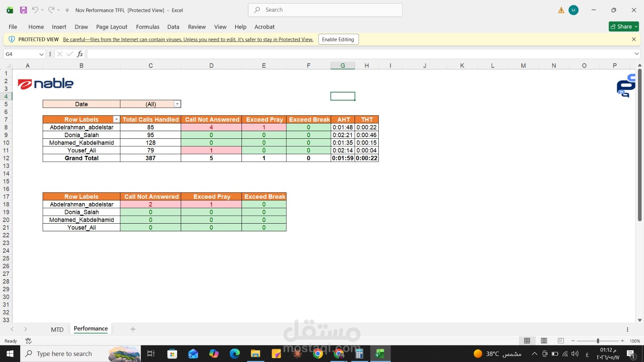644x362 pixels.
Task: Click the scroll down arrow of the sheet
Action: [640, 320]
